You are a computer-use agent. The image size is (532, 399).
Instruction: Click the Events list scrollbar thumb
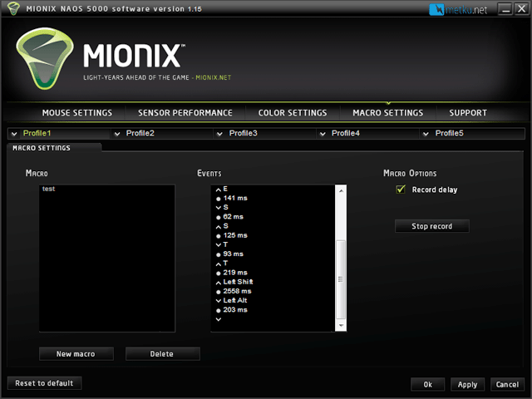pyautogui.click(x=341, y=279)
